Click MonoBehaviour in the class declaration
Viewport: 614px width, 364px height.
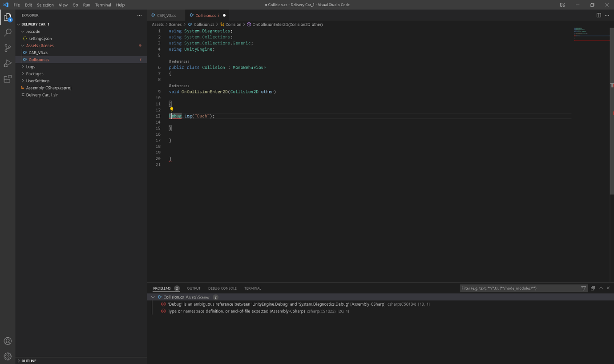(x=249, y=68)
